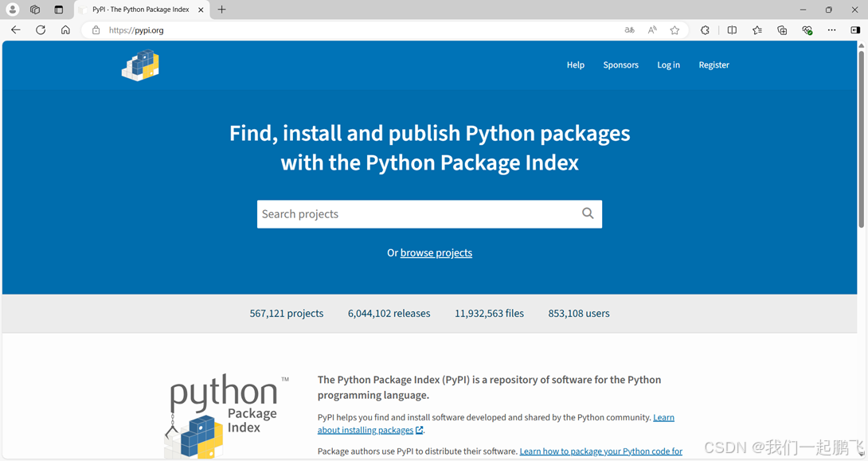Open the extensions puzzle icon
Viewport: 868px width, 461px height.
(x=705, y=30)
